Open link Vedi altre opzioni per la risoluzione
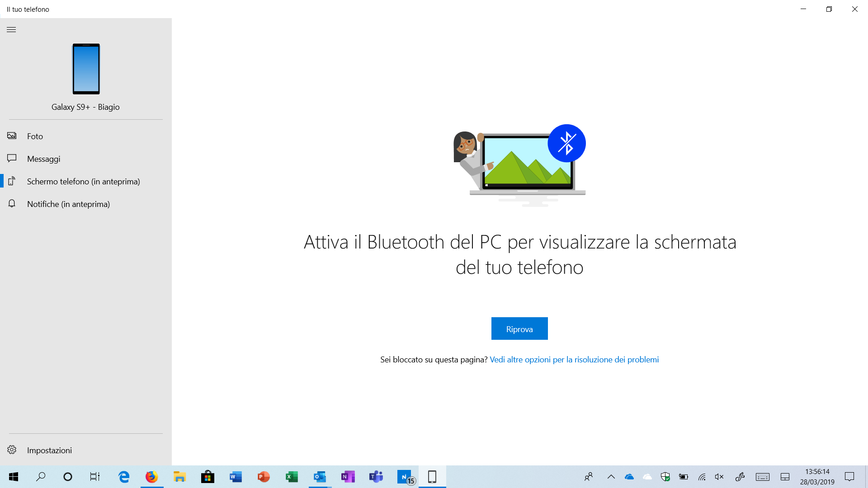868x488 pixels. 574,360
